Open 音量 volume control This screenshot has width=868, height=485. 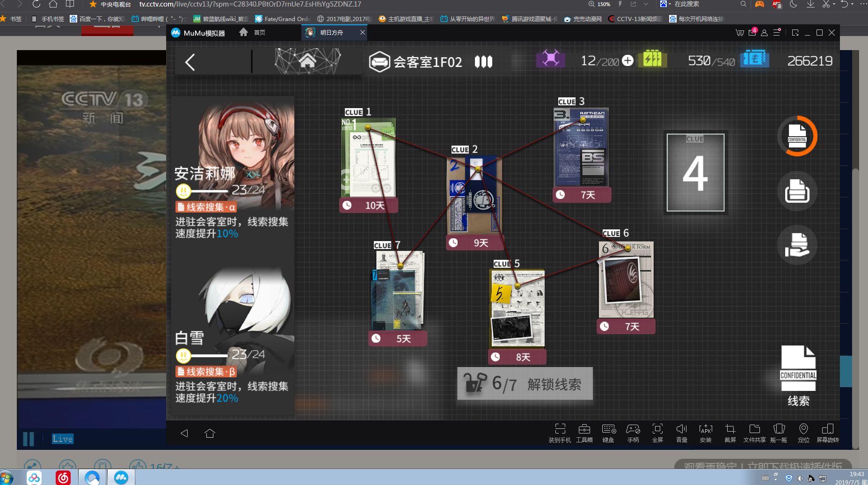point(682,433)
